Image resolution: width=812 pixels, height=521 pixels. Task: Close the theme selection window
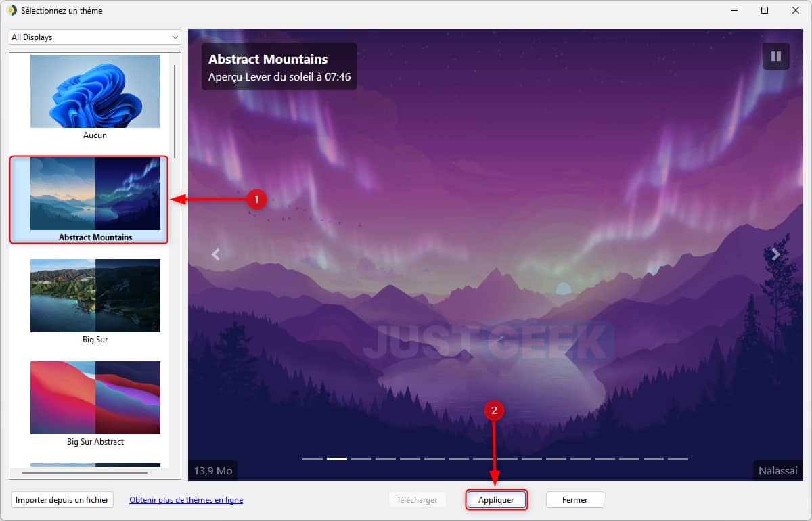click(796, 10)
